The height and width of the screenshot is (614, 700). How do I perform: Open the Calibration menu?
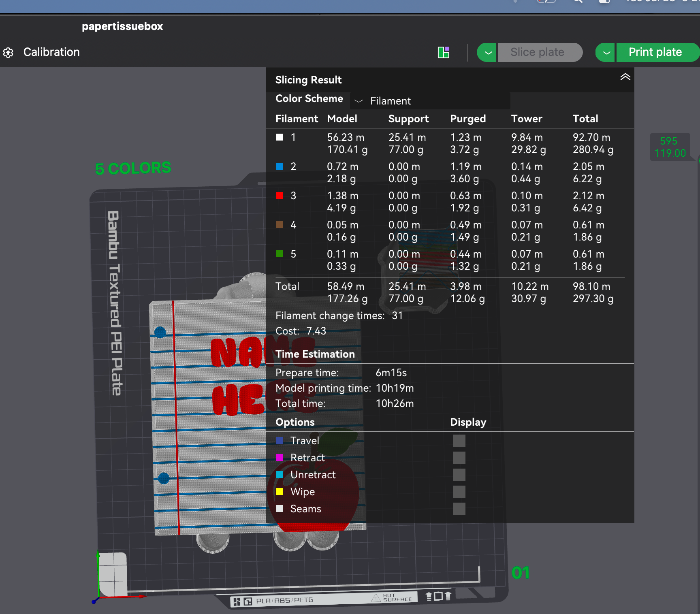pos(51,52)
